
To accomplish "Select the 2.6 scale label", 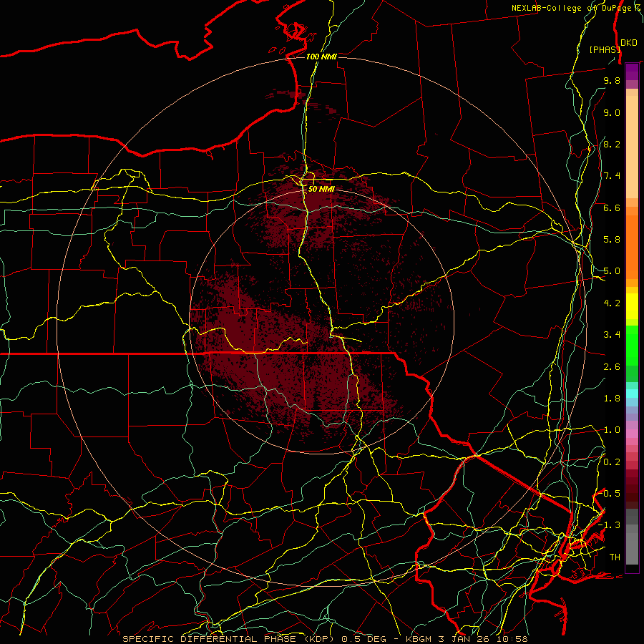I will coord(612,367).
